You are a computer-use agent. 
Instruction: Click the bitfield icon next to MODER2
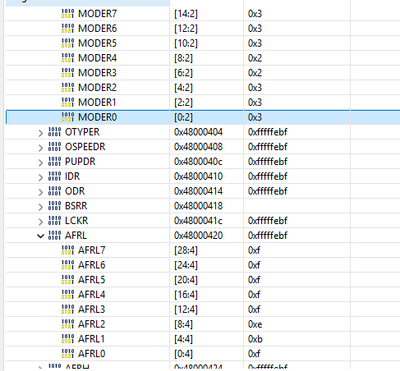click(68, 88)
